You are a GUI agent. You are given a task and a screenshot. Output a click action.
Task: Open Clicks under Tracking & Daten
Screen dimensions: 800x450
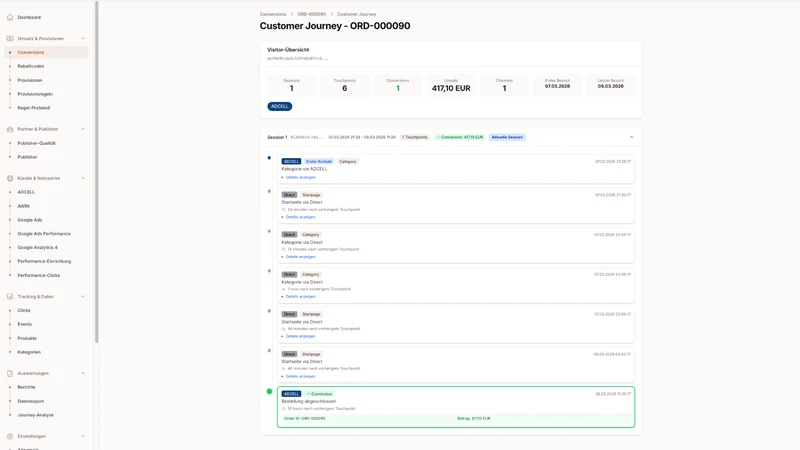(24, 310)
